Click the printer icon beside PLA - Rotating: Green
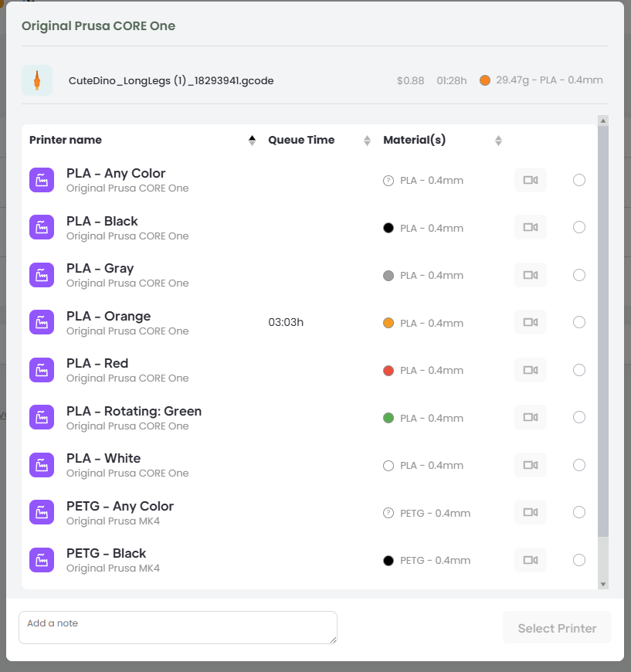 [x=42, y=418]
